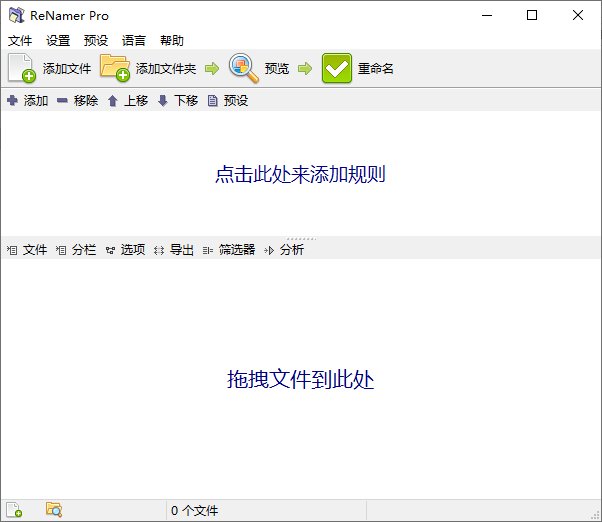This screenshot has height=522, width=602.
Task: Click the green Rename checkmark icon
Action: tap(337, 68)
